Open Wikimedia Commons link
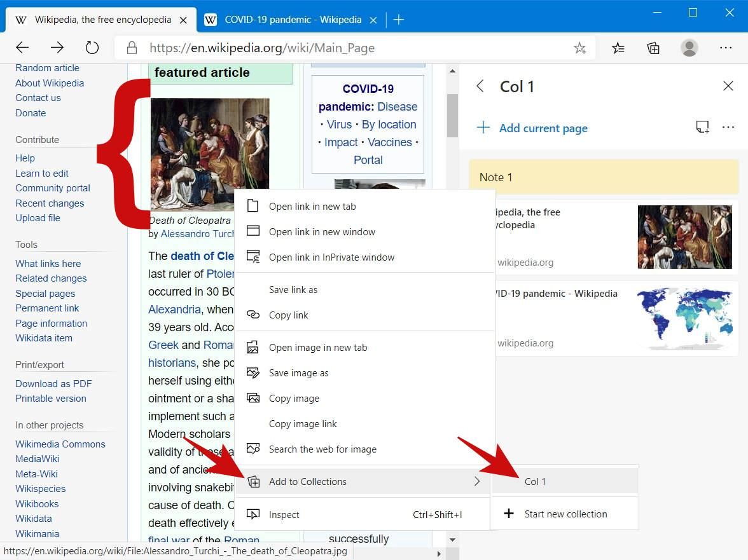748x560 pixels. click(60, 444)
